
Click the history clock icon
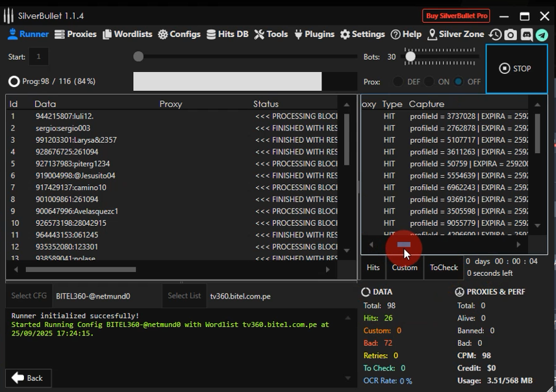click(x=496, y=35)
